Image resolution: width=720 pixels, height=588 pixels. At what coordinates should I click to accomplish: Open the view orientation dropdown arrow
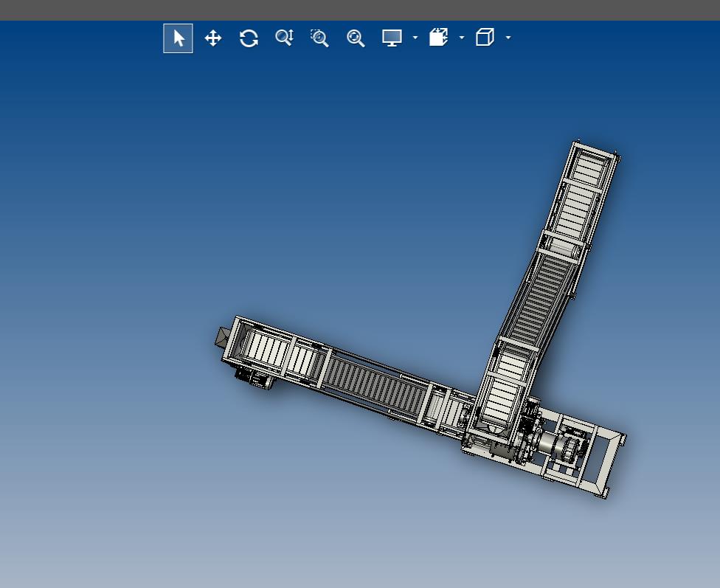[x=508, y=38]
